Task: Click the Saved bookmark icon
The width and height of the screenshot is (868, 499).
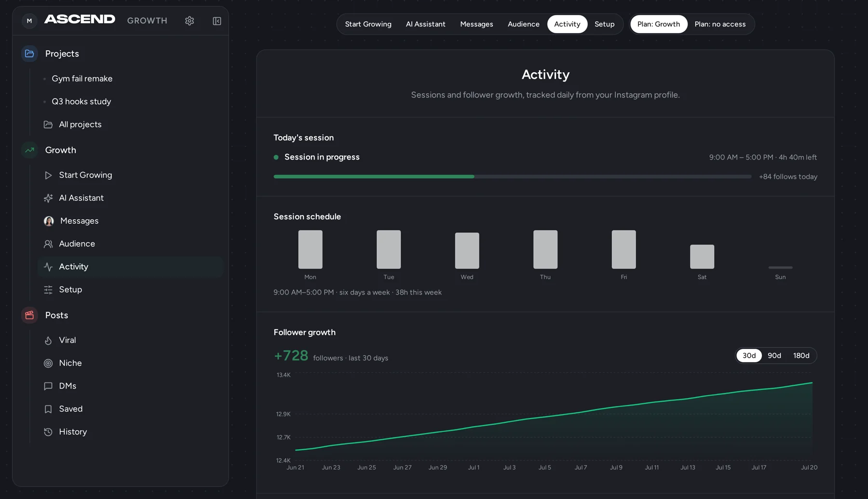Action: [48, 409]
